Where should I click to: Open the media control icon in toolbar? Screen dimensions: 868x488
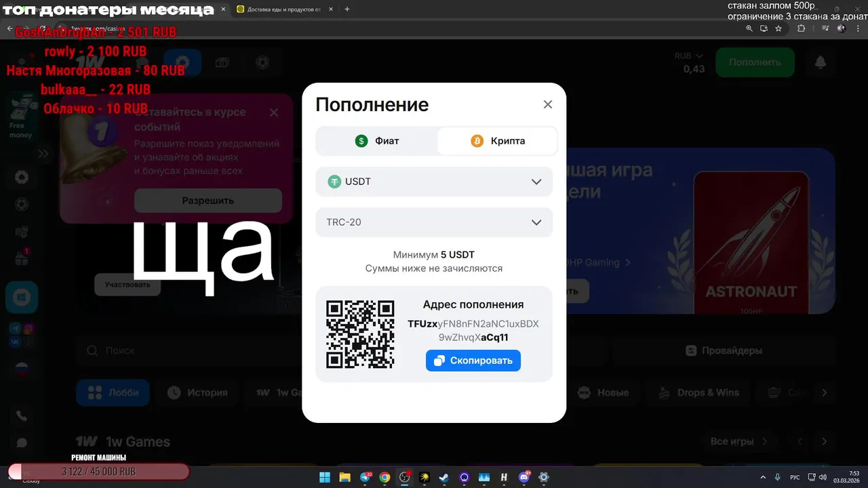[x=825, y=28]
